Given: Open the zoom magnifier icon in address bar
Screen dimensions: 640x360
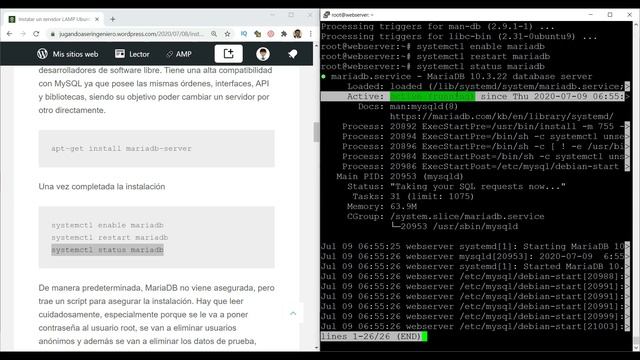Looking at the screenshot, I should [214, 34].
